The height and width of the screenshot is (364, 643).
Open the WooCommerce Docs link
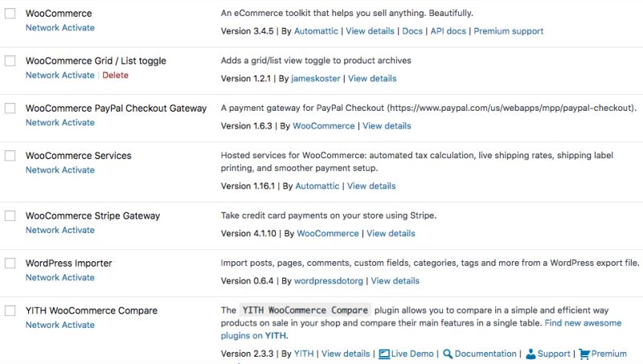click(x=412, y=31)
